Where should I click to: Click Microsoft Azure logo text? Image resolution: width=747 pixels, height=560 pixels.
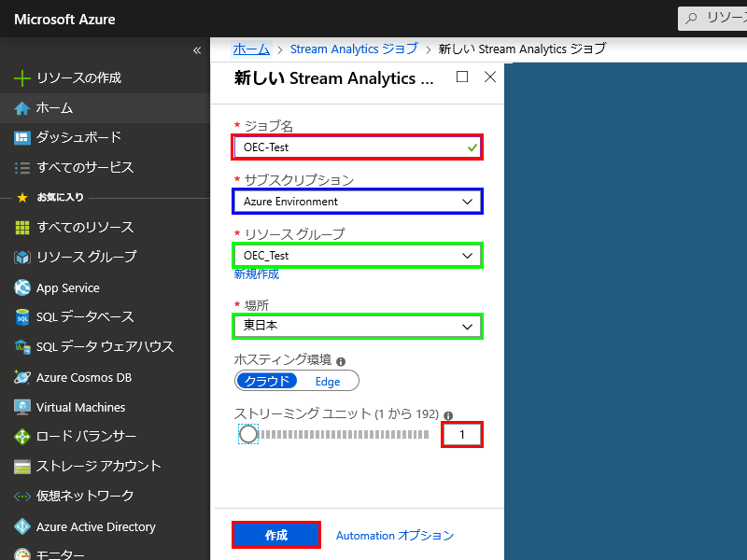point(64,20)
